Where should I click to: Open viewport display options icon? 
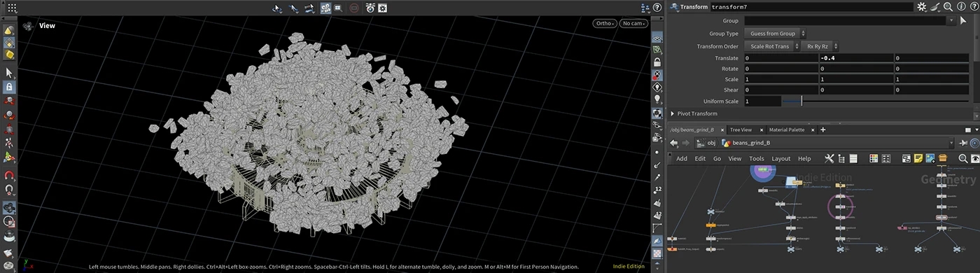pyautogui.click(x=645, y=8)
